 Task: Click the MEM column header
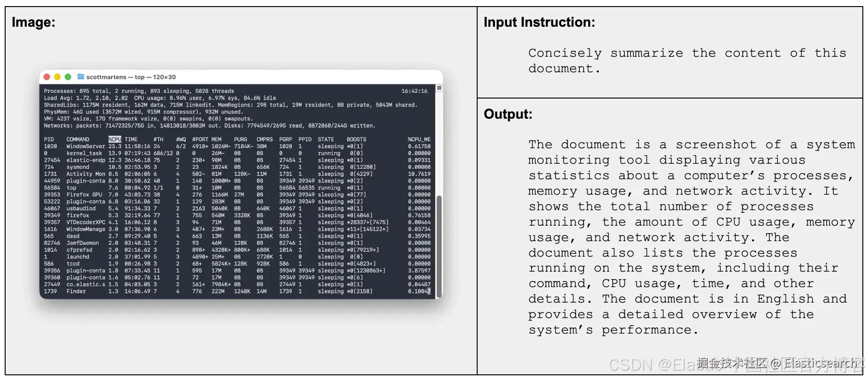(216, 139)
